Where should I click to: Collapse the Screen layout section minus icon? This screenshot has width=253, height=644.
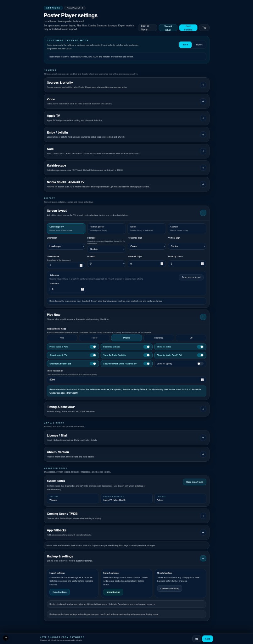pyautogui.click(x=203, y=213)
